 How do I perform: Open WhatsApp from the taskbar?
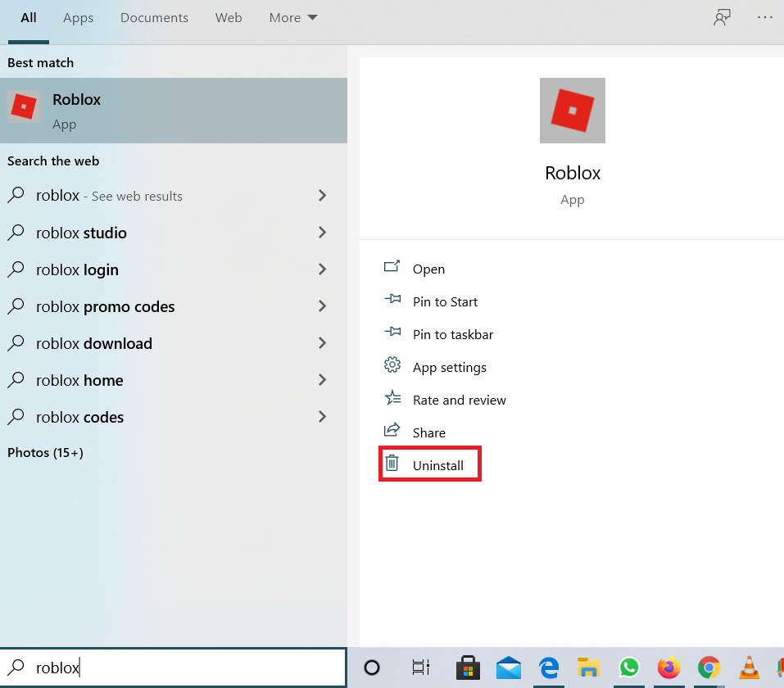click(629, 668)
